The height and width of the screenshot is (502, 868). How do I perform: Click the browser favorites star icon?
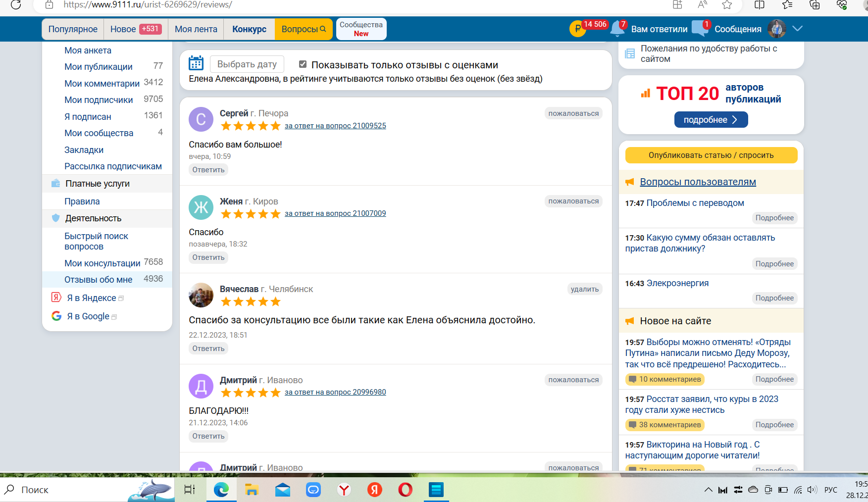tap(727, 5)
